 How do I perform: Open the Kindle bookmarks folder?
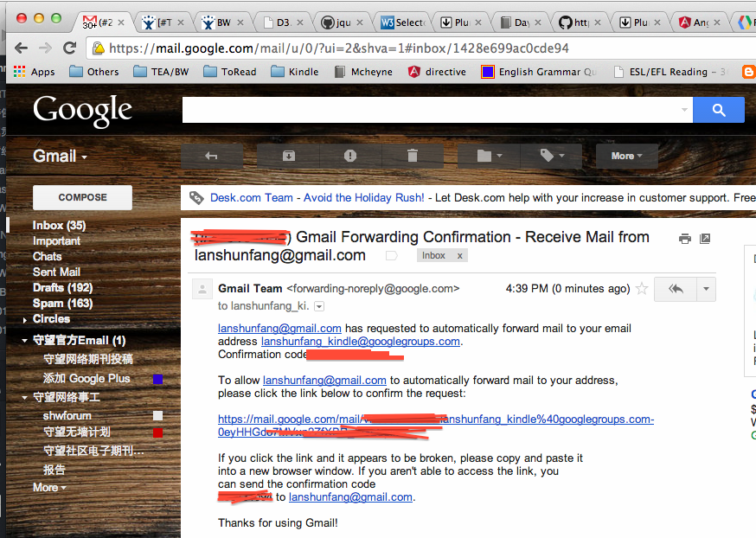coord(295,72)
